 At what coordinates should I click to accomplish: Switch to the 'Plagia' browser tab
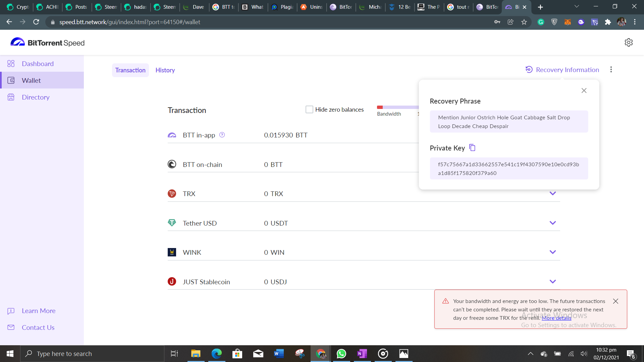click(282, 7)
